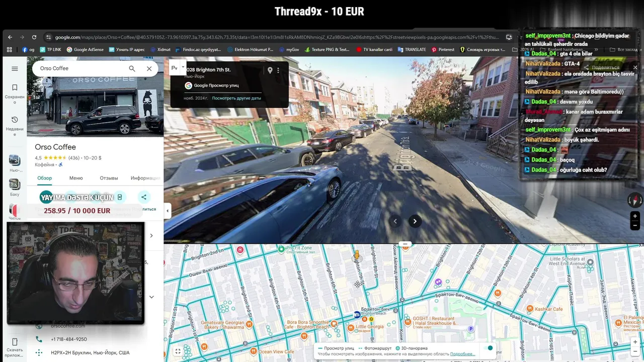Click the Брайтон-Бич subway station marker

pos(357,315)
